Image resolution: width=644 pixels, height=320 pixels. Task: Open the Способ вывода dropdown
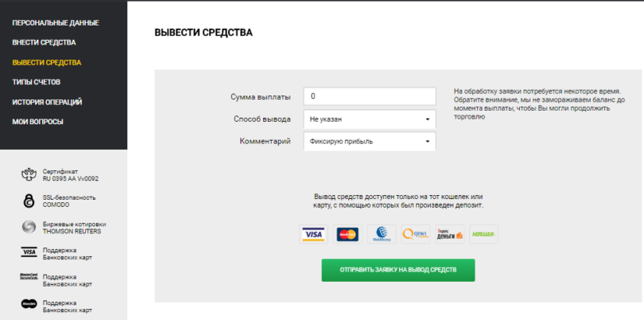(x=370, y=119)
